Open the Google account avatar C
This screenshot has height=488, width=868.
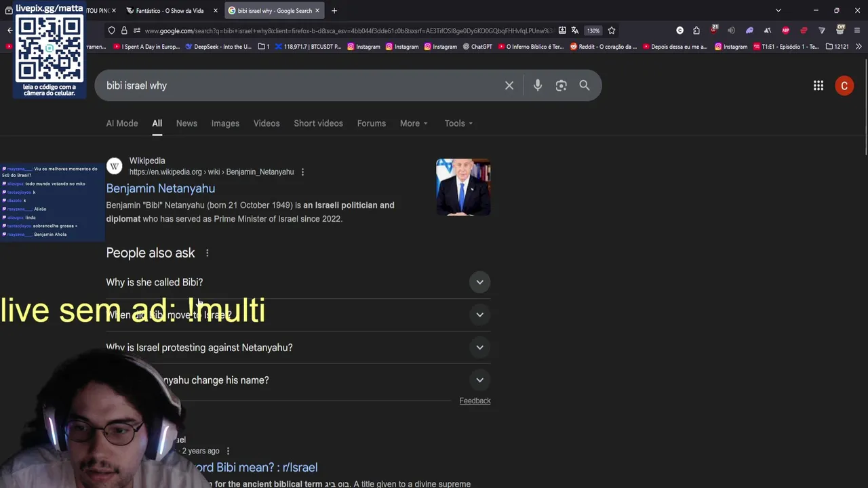844,86
